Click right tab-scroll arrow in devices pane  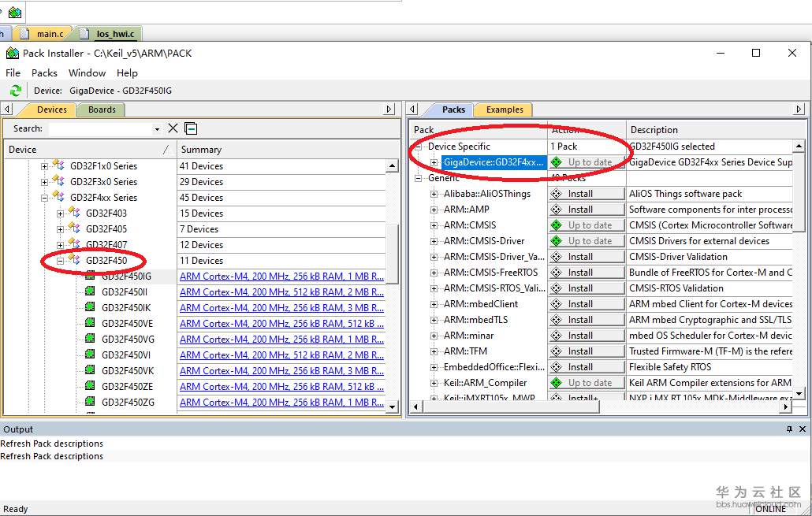point(389,110)
